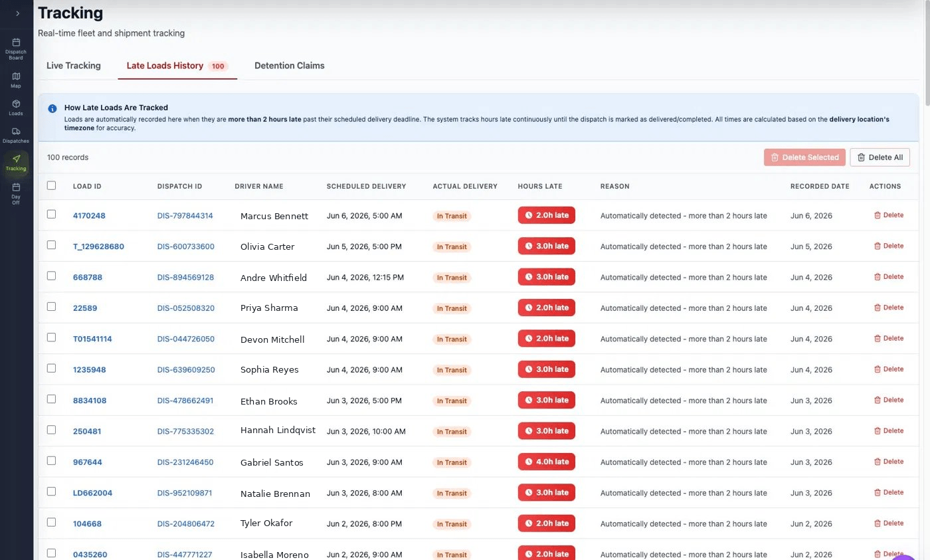Click the Delete Selected button
Viewport: 930px width, 560px height.
(x=804, y=157)
